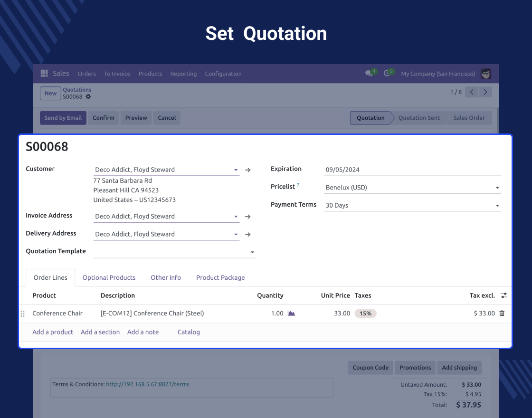
Task: Click the unit price 33.00 cell
Action: pos(342,313)
